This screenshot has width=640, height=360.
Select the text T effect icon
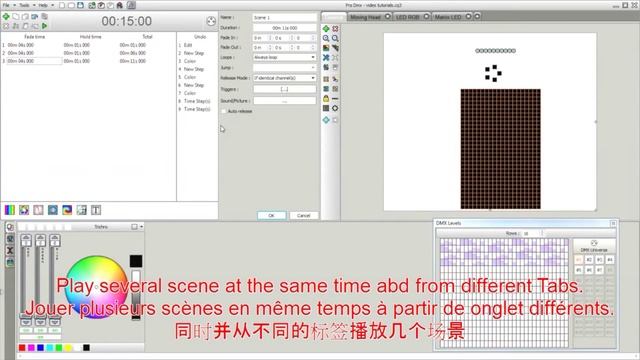(x=96, y=210)
